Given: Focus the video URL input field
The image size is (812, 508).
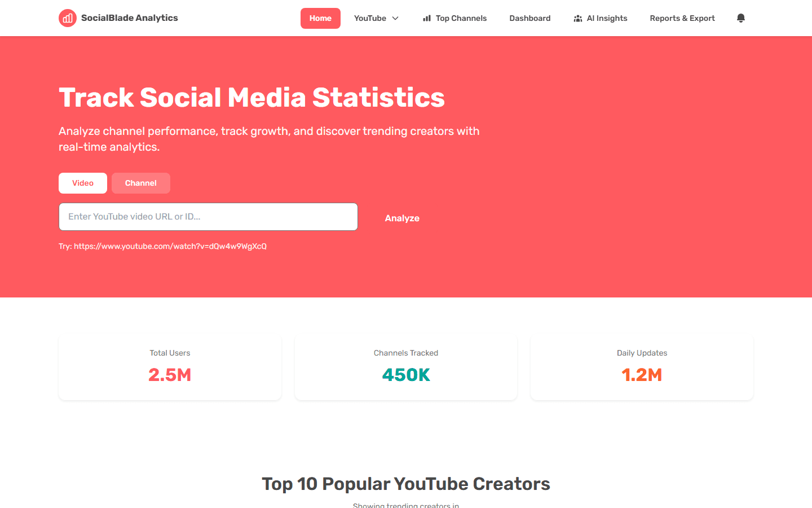Looking at the screenshot, I should (x=208, y=217).
